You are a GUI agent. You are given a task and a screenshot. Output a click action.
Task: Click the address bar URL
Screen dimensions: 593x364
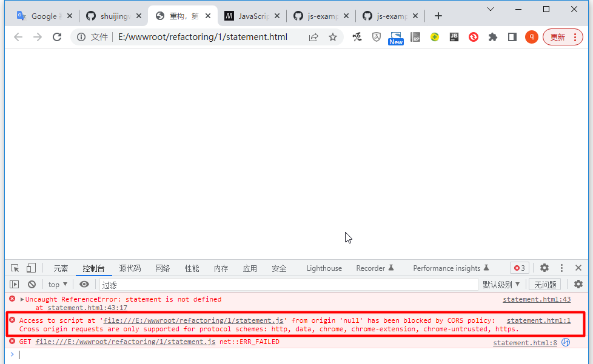click(x=203, y=37)
